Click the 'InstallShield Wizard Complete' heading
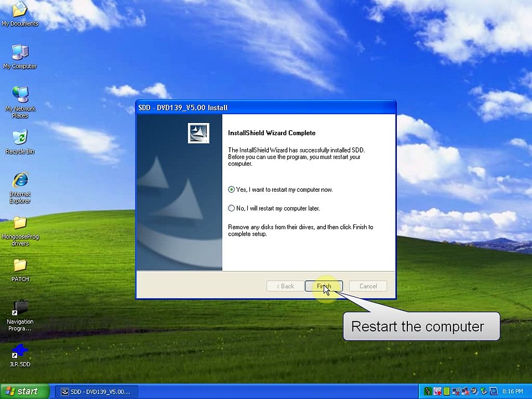Screen dimensions: 532x399 pos(272,132)
